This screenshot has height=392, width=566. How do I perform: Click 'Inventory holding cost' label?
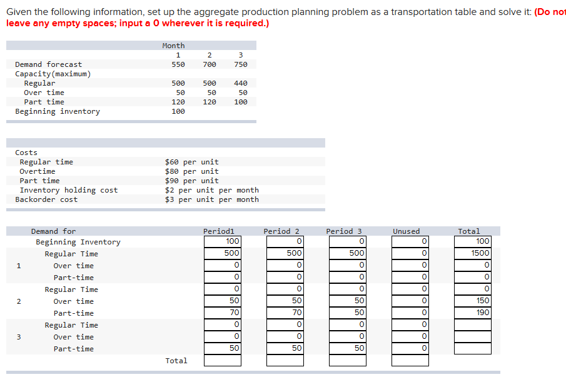69,190
